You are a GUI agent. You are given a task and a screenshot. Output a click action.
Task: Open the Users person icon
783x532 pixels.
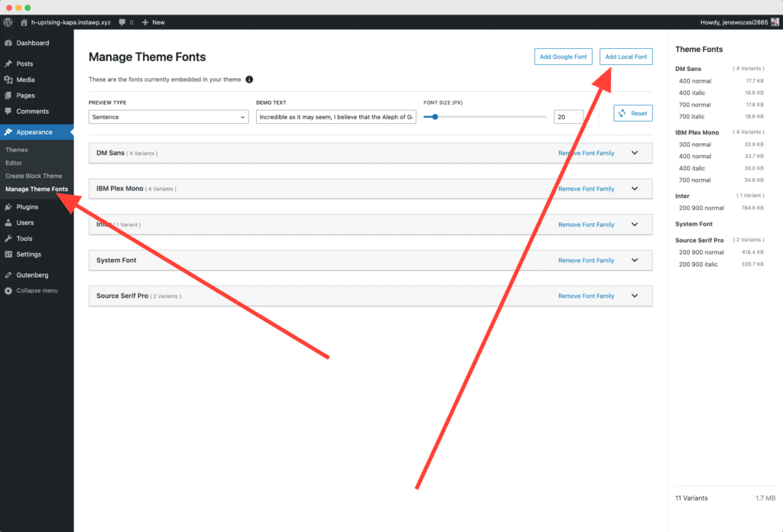pos(8,222)
